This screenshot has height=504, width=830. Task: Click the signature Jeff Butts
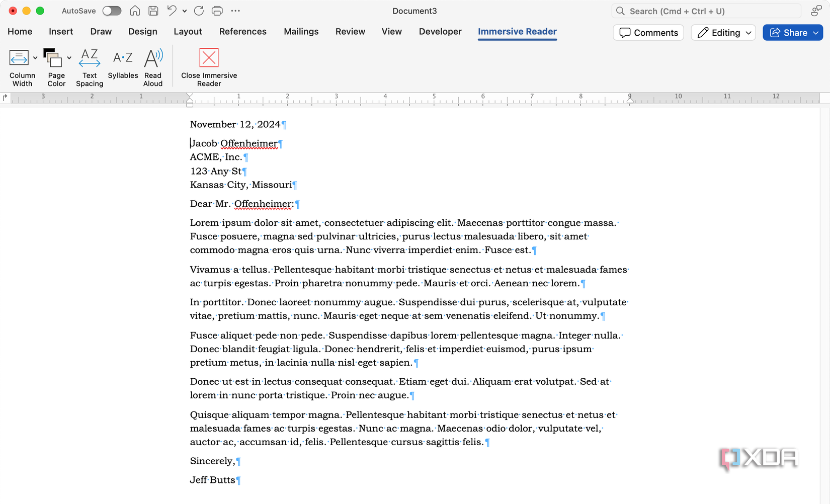[x=213, y=480]
